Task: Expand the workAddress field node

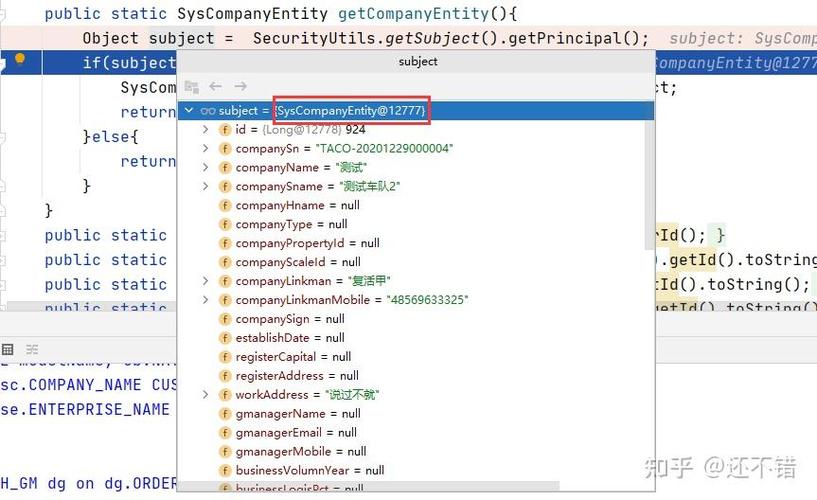Action: (x=205, y=394)
